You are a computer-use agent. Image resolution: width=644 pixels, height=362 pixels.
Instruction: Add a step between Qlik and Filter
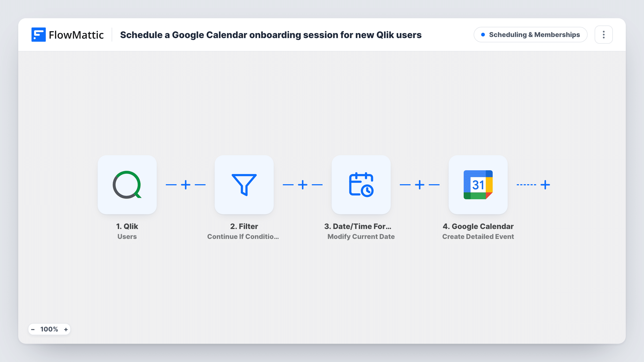(x=186, y=185)
